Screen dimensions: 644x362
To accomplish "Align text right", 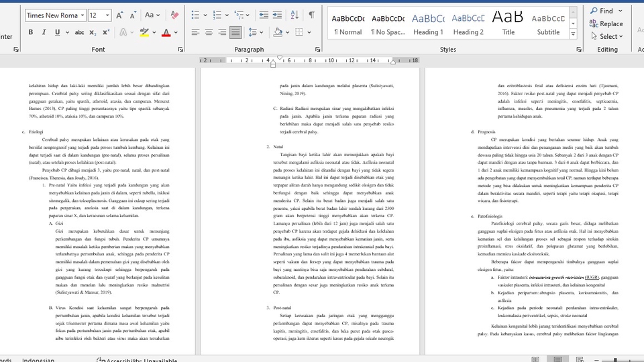I will click(222, 32).
